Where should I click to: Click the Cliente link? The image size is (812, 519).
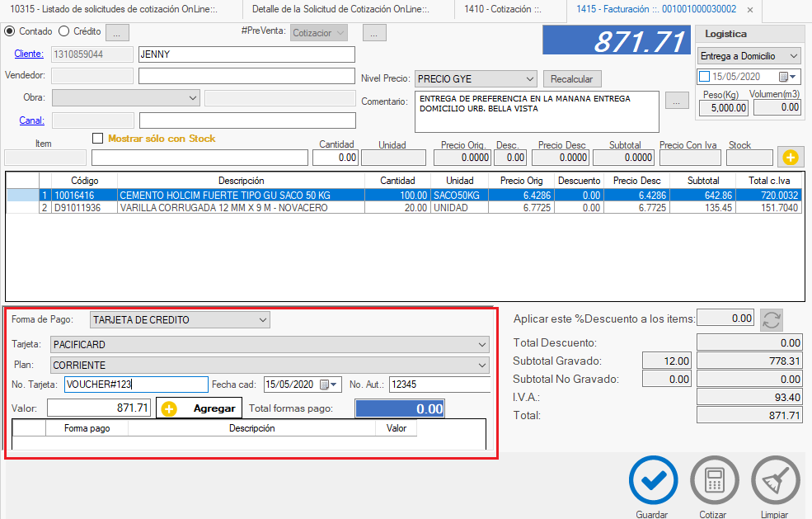[29, 54]
